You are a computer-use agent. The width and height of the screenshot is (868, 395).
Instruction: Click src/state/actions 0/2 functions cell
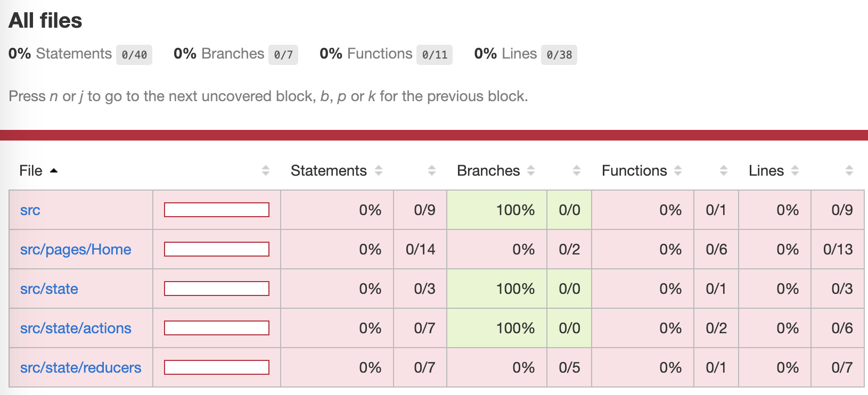(x=716, y=328)
